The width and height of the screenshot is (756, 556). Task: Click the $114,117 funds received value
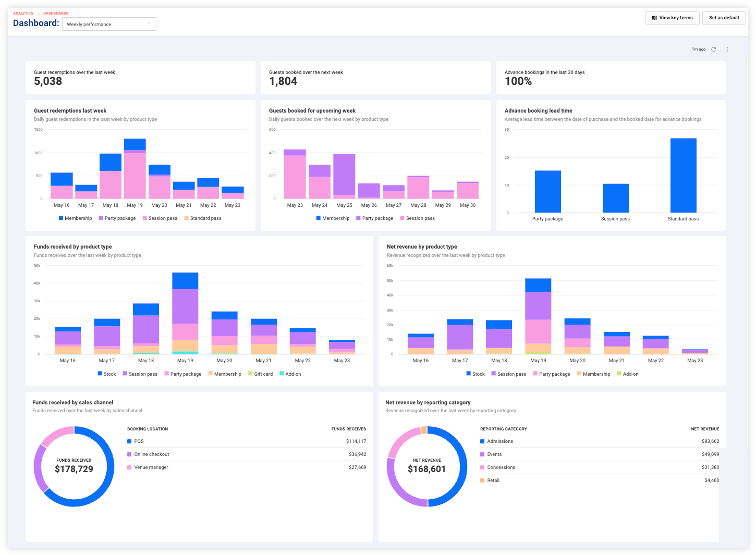(x=356, y=441)
